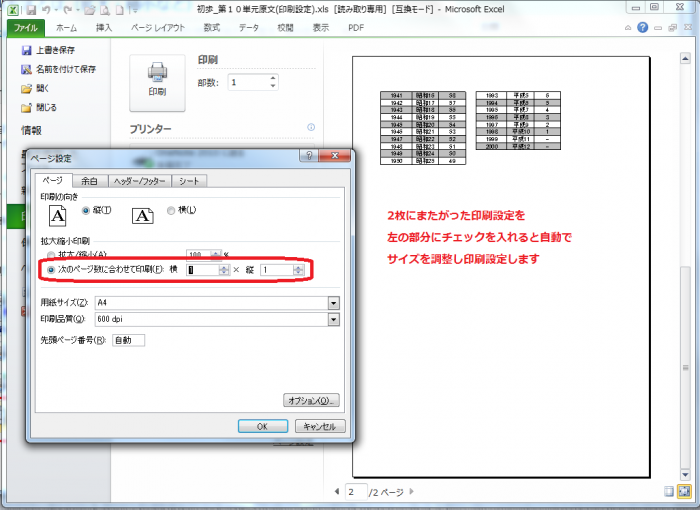This screenshot has height=510, width=700.
Task: Click the preview scrollbar up arrow
Action: click(685, 59)
